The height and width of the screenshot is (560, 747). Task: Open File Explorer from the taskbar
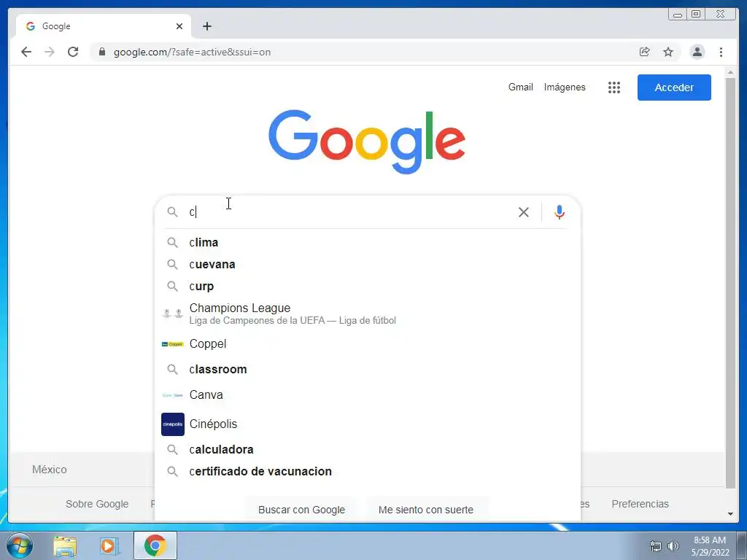pos(65,545)
